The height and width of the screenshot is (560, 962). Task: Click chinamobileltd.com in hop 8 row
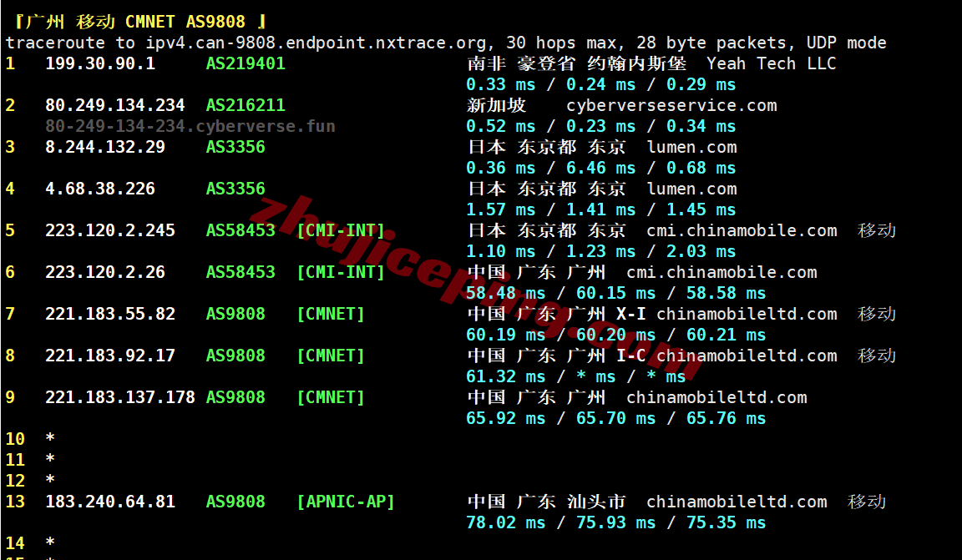[747, 356]
